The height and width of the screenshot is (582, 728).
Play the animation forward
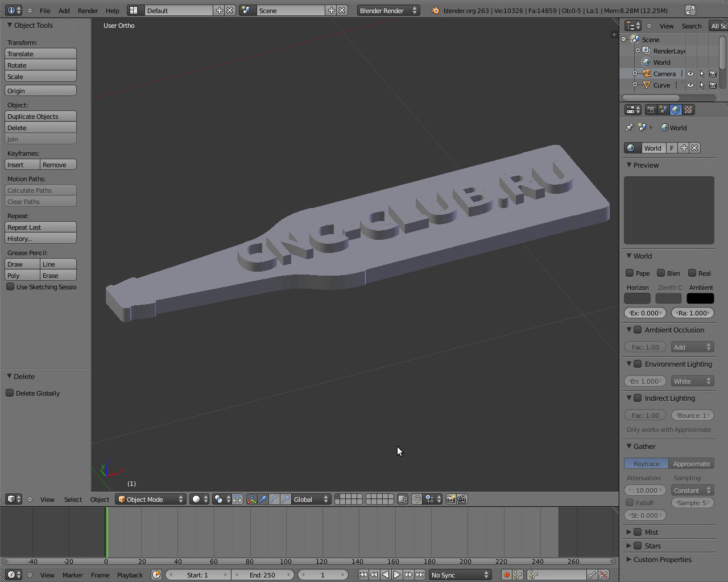click(x=397, y=575)
